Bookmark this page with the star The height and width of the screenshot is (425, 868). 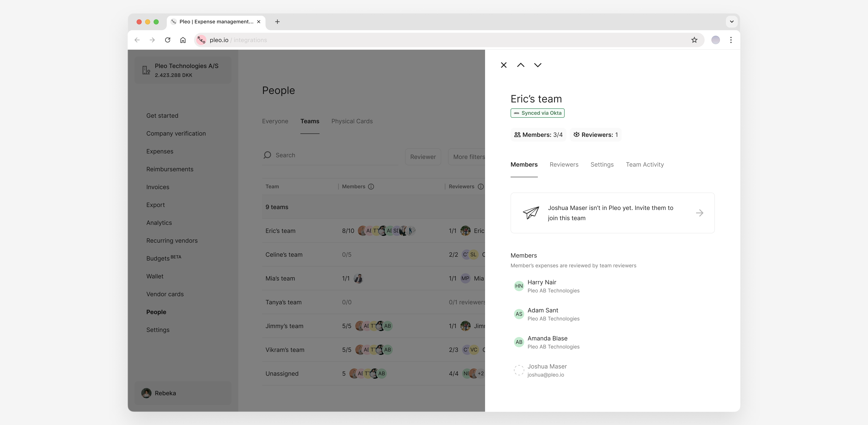pyautogui.click(x=694, y=40)
